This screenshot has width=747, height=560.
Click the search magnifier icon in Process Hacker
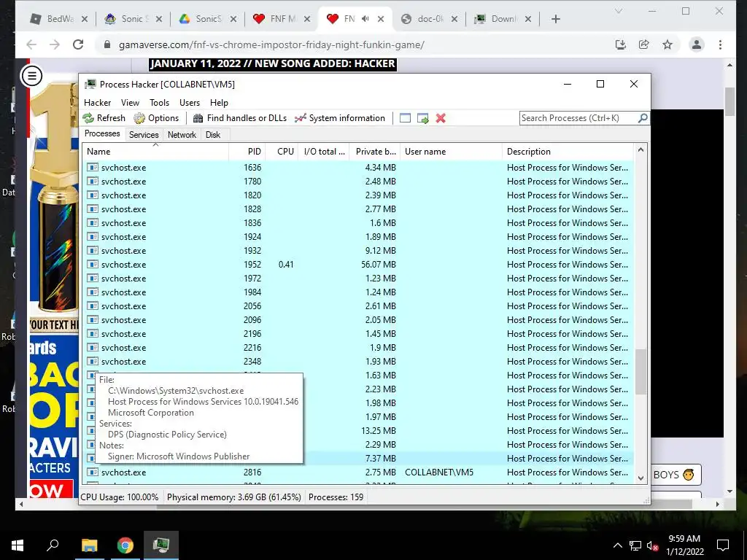643,117
